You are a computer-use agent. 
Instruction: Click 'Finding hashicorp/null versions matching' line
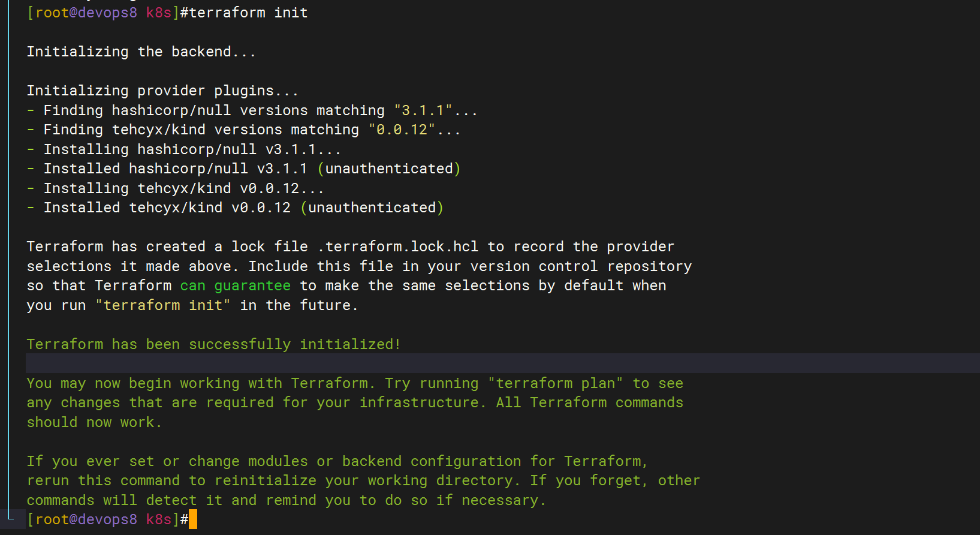coord(252,110)
